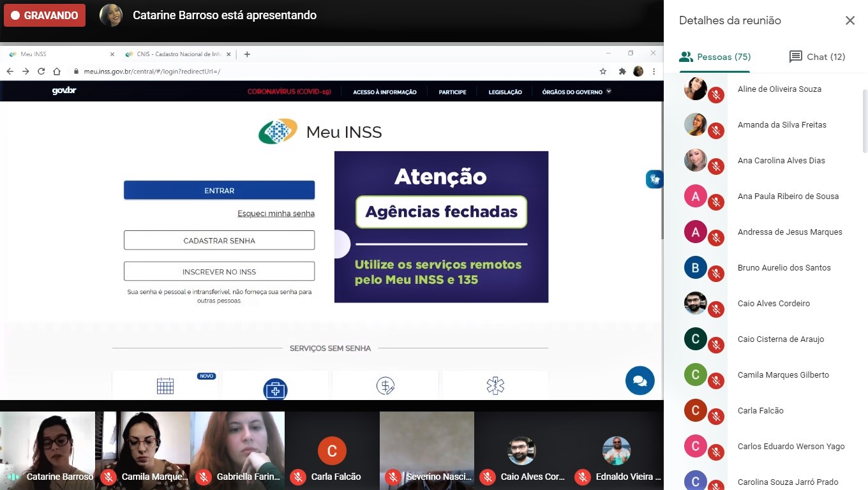
Task: Click the muted mic icon beside Caio Alves Cordeiro
Action: (x=716, y=309)
